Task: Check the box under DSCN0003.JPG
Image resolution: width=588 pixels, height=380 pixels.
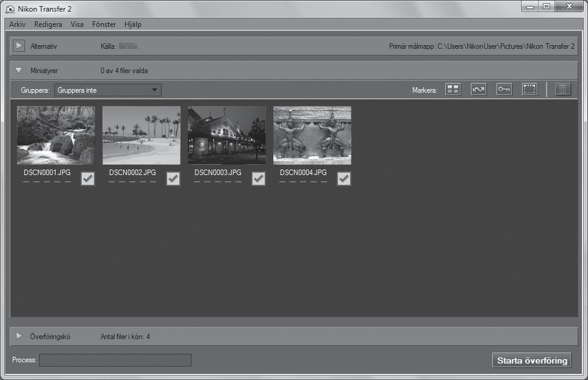Action: click(259, 179)
